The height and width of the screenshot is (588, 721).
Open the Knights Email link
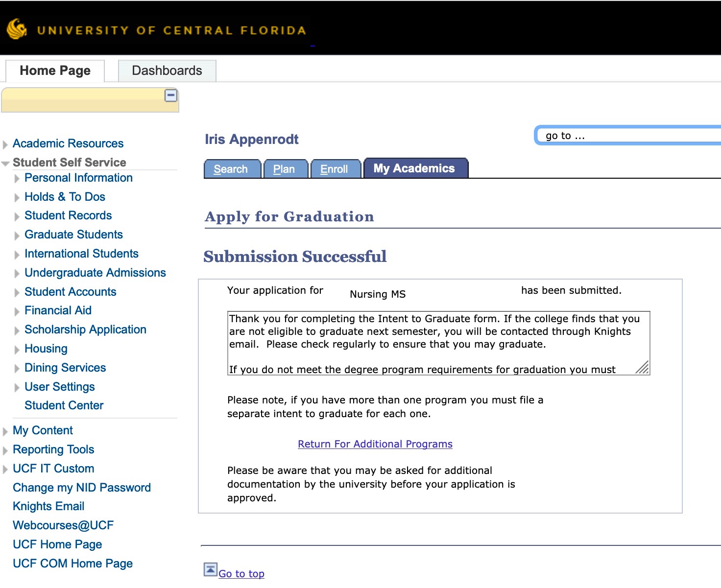48,506
